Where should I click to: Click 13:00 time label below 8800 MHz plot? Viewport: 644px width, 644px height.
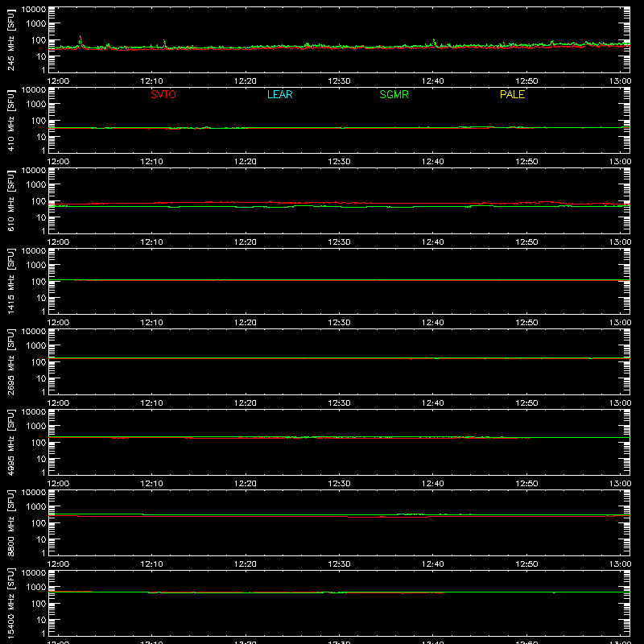(620, 564)
